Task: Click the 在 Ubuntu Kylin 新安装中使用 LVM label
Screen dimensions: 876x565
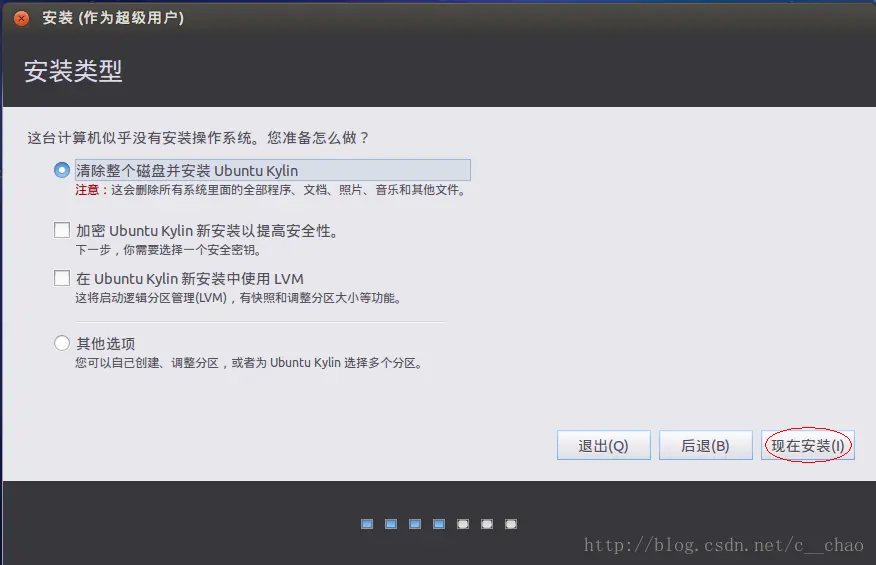Action: click(190, 279)
